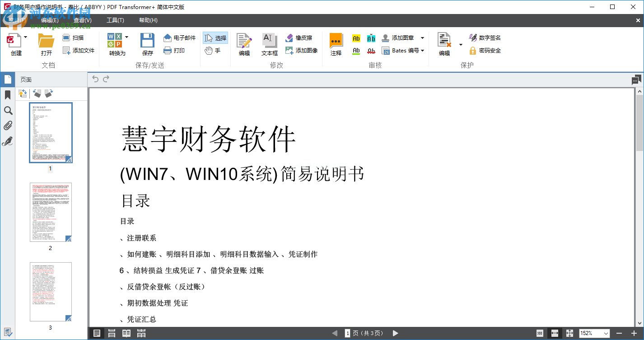This screenshot has width=644, height=340.
Task: Go to the next page with the arrow
Action: [x=396, y=333]
